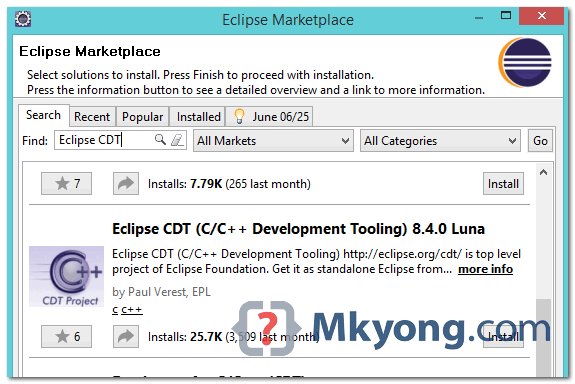Screen dimensions: 575x384
Task: Open the CDT Project logo thumbnail
Action: pos(66,277)
